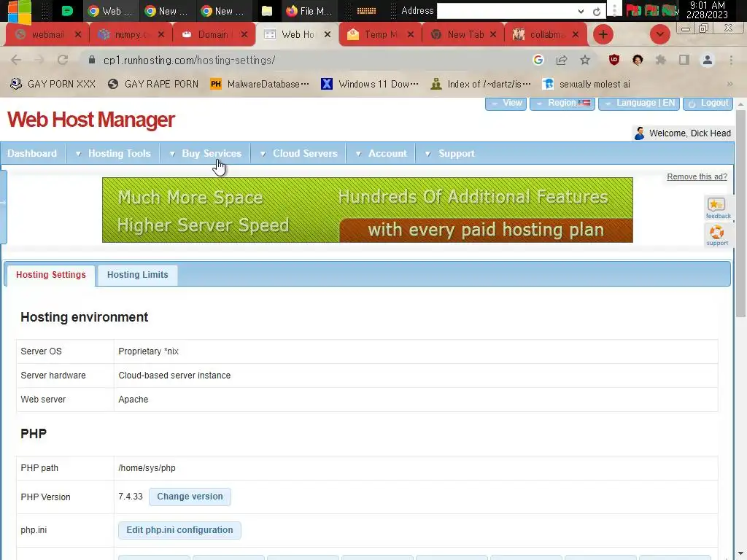Open Windows 11 Dow bookmark
This screenshot has width=747, height=560.
pos(370,84)
